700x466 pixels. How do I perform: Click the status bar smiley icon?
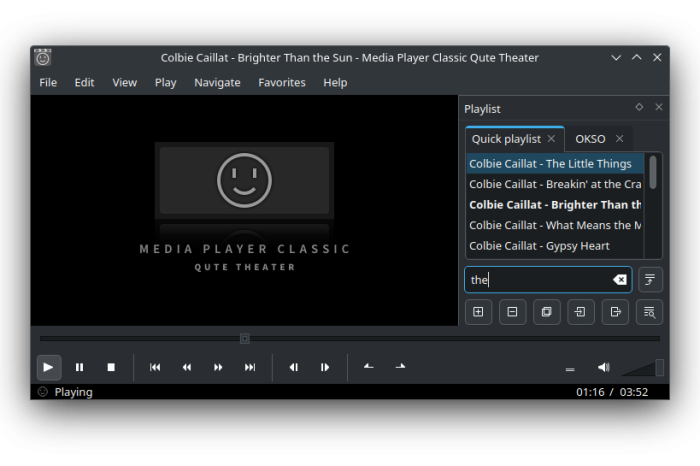(x=42, y=392)
